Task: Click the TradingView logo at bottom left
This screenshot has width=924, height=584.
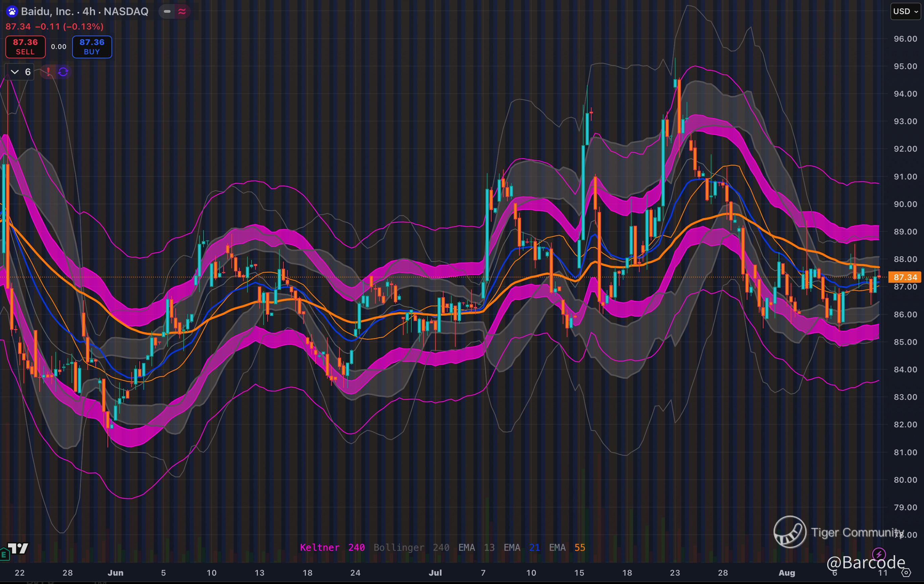Action: [x=18, y=548]
